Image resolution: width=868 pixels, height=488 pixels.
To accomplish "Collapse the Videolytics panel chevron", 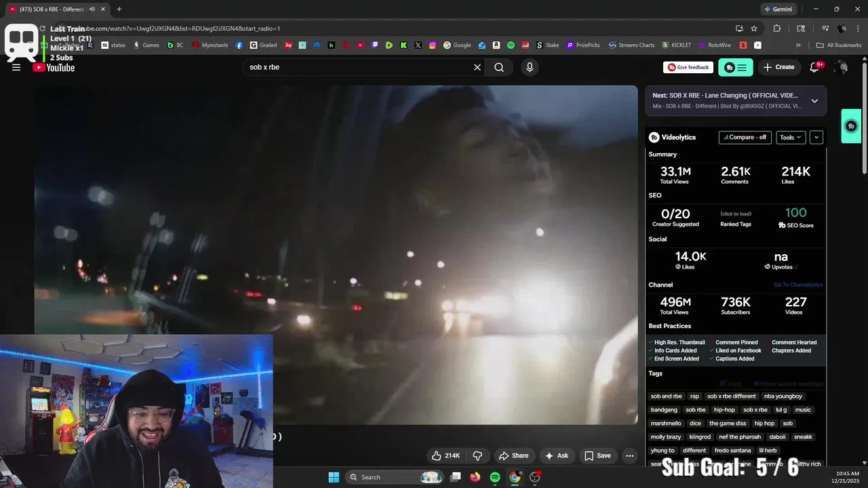I will click(816, 137).
